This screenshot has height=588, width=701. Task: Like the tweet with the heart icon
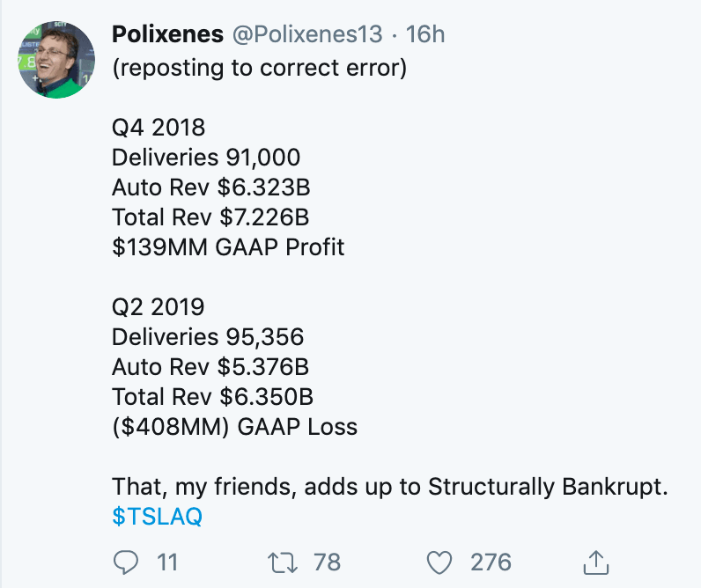pos(439,562)
